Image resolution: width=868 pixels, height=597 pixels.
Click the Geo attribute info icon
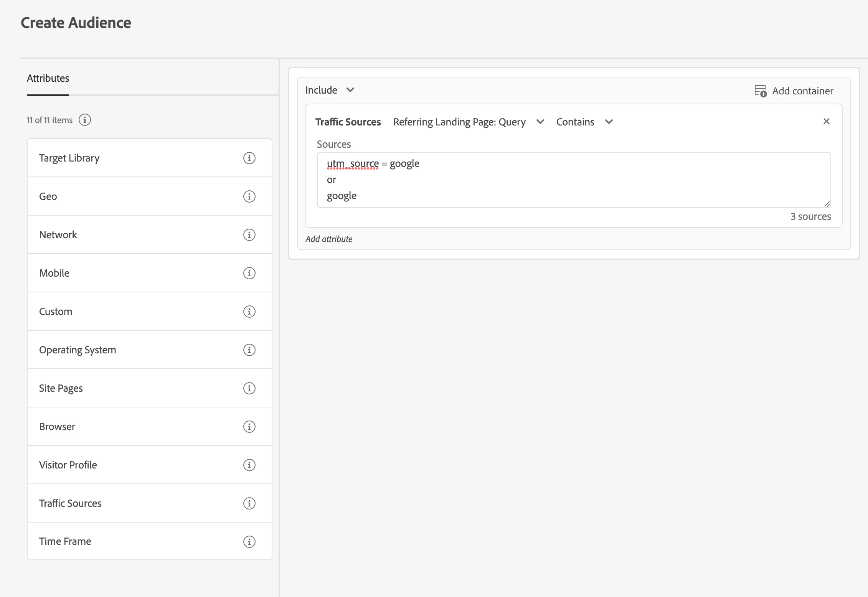(x=249, y=196)
